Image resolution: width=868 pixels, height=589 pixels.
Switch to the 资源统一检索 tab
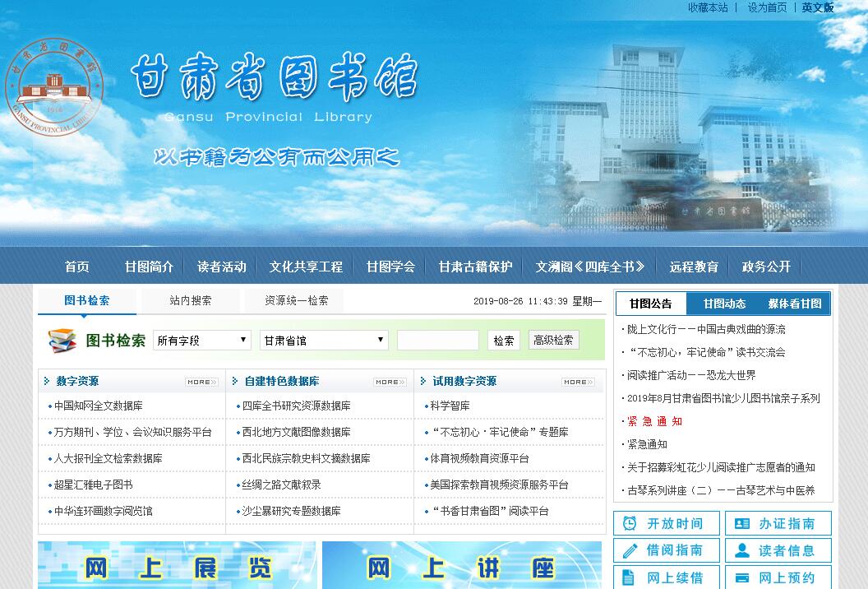click(x=296, y=301)
